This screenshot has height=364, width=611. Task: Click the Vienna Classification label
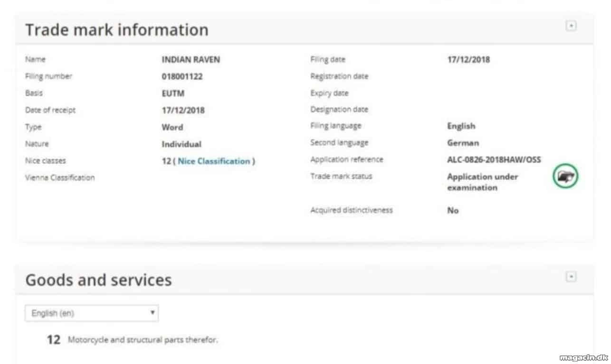(60, 177)
